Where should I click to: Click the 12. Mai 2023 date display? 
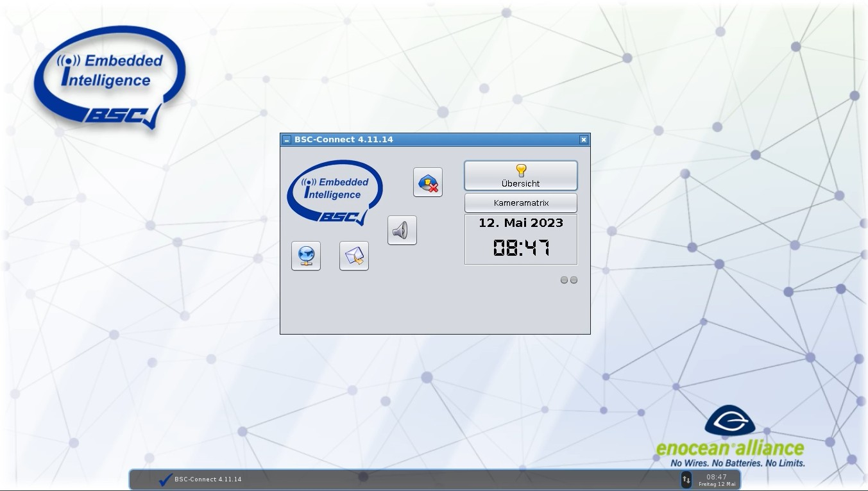pos(520,223)
